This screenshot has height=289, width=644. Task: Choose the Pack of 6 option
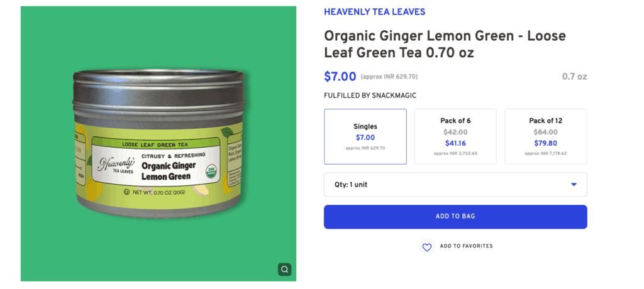pyautogui.click(x=455, y=136)
